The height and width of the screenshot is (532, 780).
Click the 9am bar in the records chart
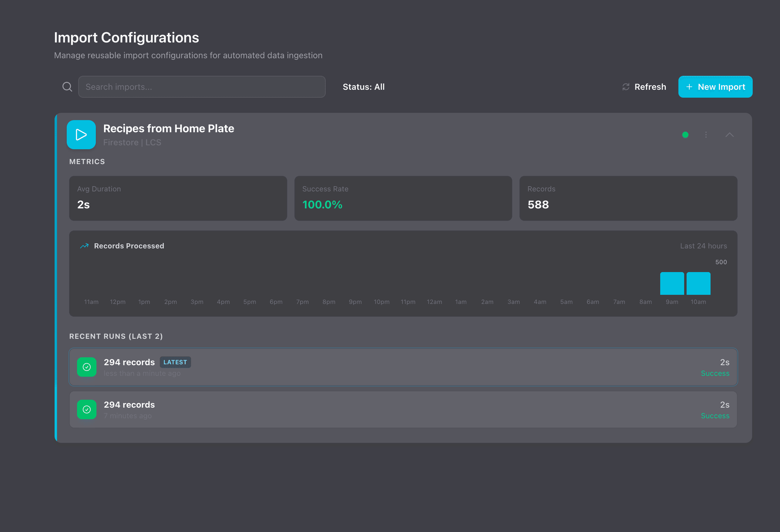[672, 283]
